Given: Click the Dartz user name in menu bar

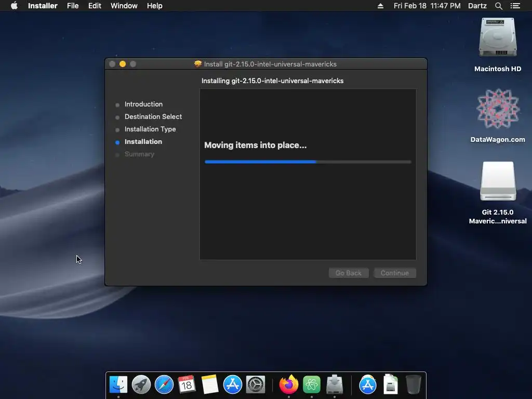Looking at the screenshot, I should pyautogui.click(x=477, y=6).
